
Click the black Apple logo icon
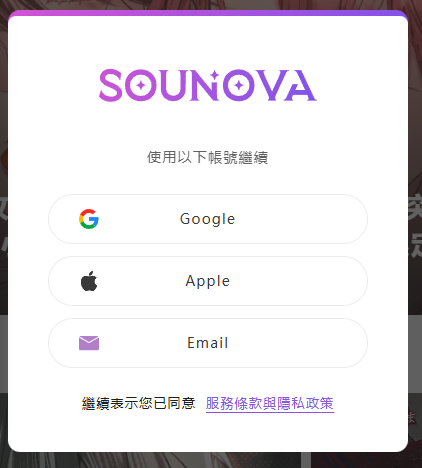[x=89, y=281]
